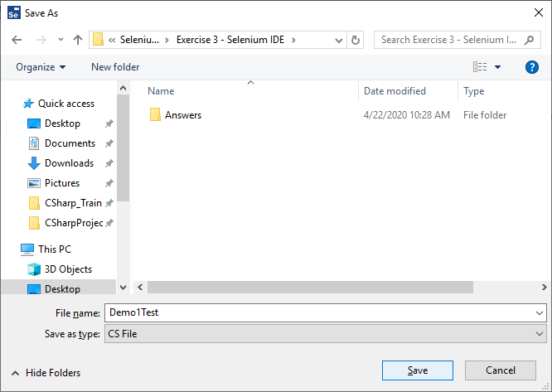Click the address bar folder icon
The width and height of the screenshot is (552, 392).
(98, 40)
